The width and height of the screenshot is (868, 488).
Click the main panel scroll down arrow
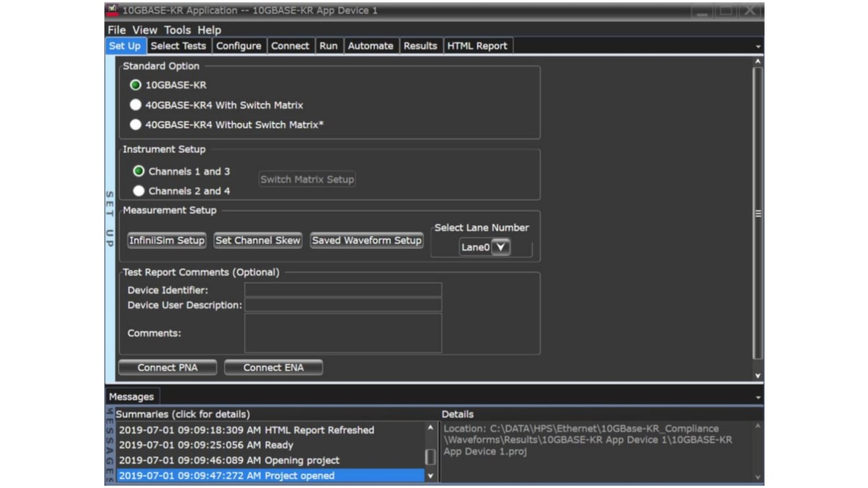pos(758,375)
